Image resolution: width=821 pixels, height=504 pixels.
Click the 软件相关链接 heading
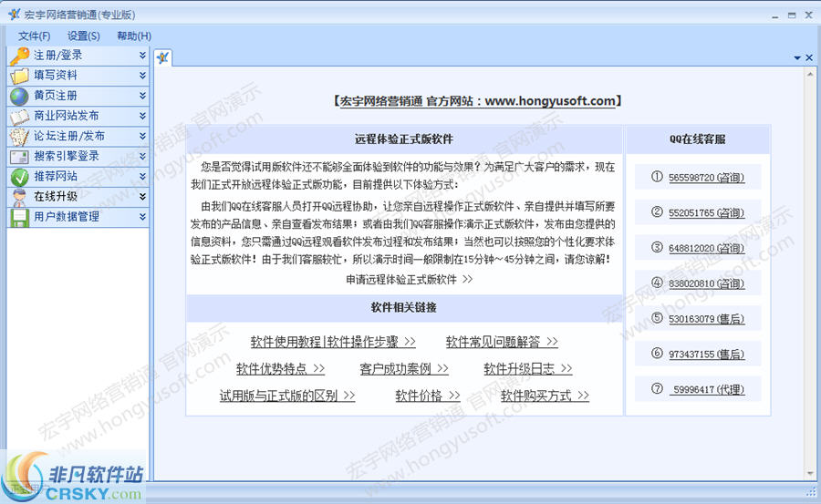(404, 308)
